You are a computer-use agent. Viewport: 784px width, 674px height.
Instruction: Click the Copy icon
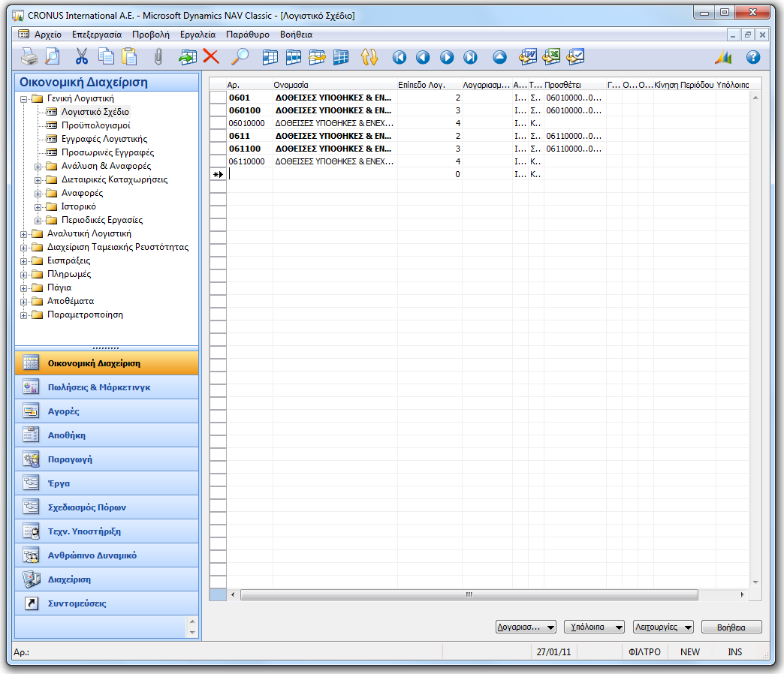(x=106, y=57)
